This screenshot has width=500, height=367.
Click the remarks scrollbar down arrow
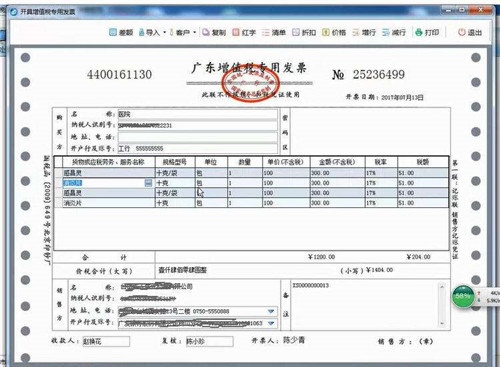point(442,324)
